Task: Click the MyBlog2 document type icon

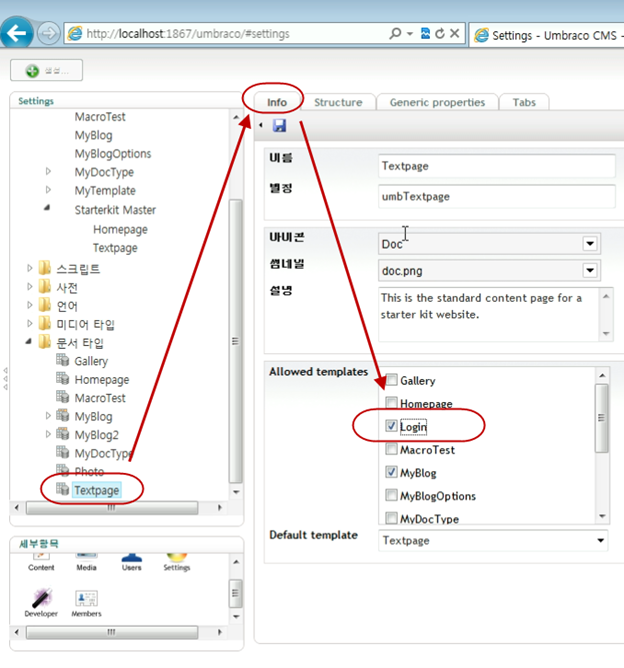Action: 63,434
